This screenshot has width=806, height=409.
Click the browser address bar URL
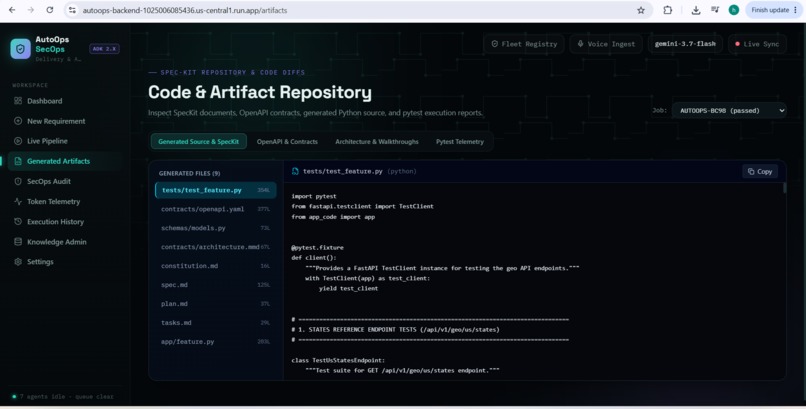[185, 10]
